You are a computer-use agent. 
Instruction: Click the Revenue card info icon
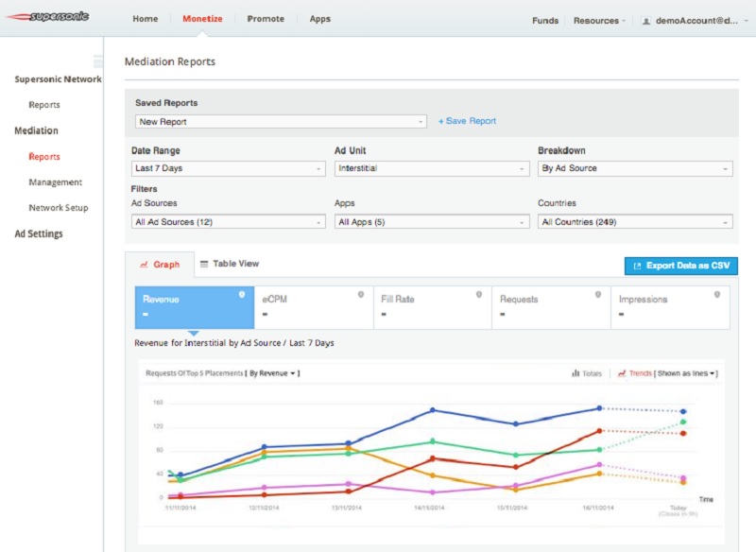coord(242,295)
